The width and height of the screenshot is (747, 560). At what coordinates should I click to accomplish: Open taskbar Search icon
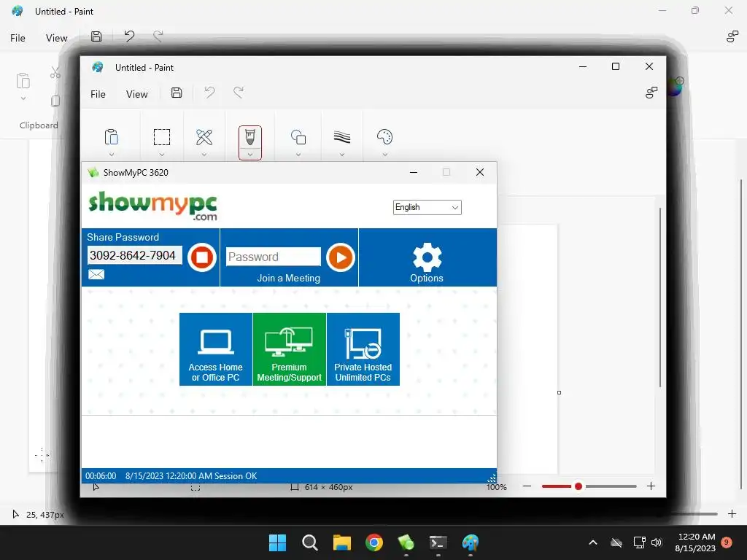click(x=309, y=542)
